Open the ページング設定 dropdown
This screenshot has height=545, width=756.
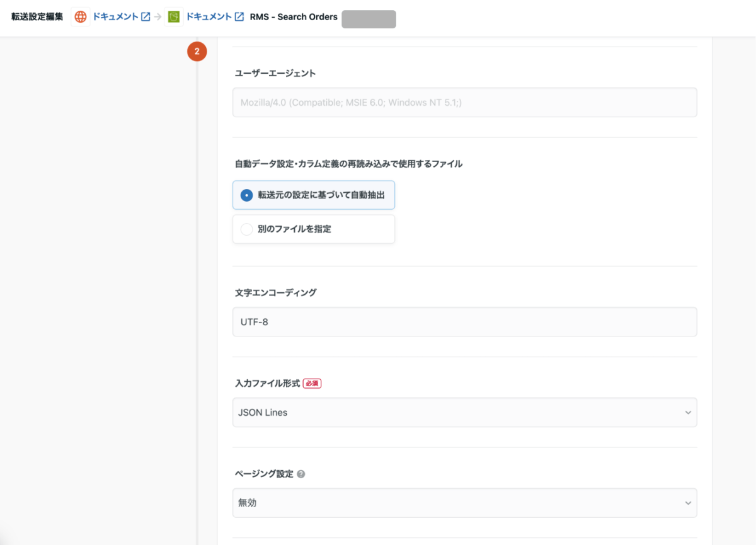click(464, 503)
